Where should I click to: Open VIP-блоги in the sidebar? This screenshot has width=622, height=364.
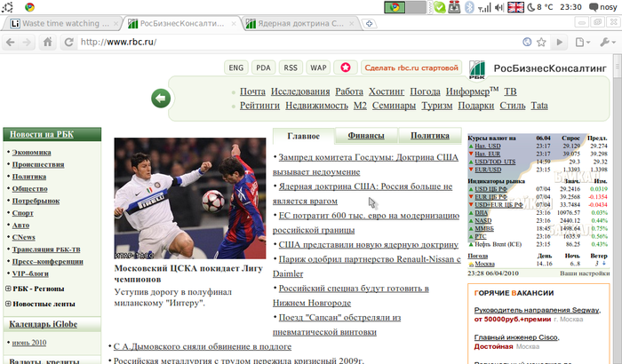point(30,273)
